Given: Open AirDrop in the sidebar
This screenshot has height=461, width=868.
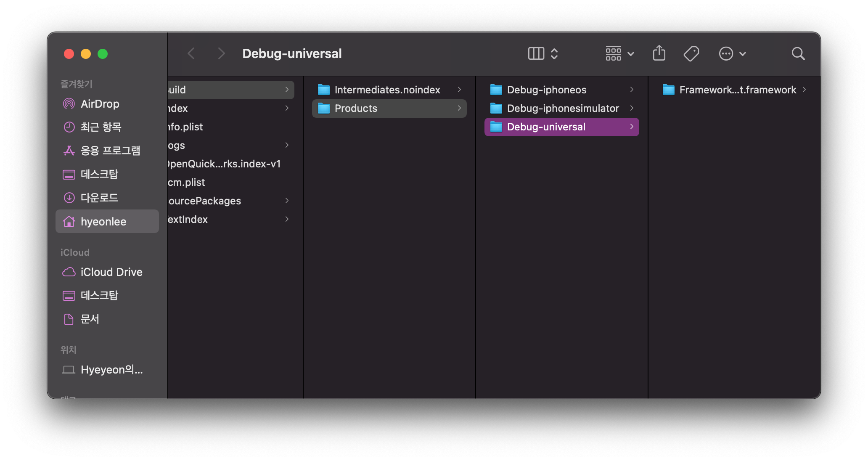Looking at the screenshot, I should pos(100,104).
